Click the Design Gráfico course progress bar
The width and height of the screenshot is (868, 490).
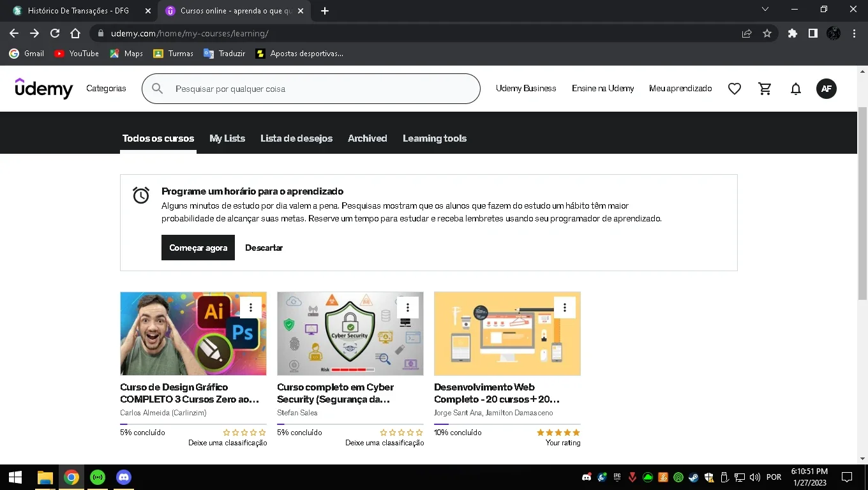(193, 424)
